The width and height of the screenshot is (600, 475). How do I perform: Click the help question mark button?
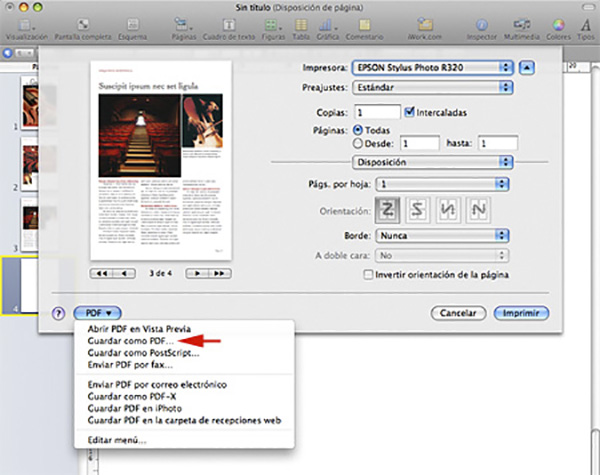pyautogui.click(x=57, y=313)
